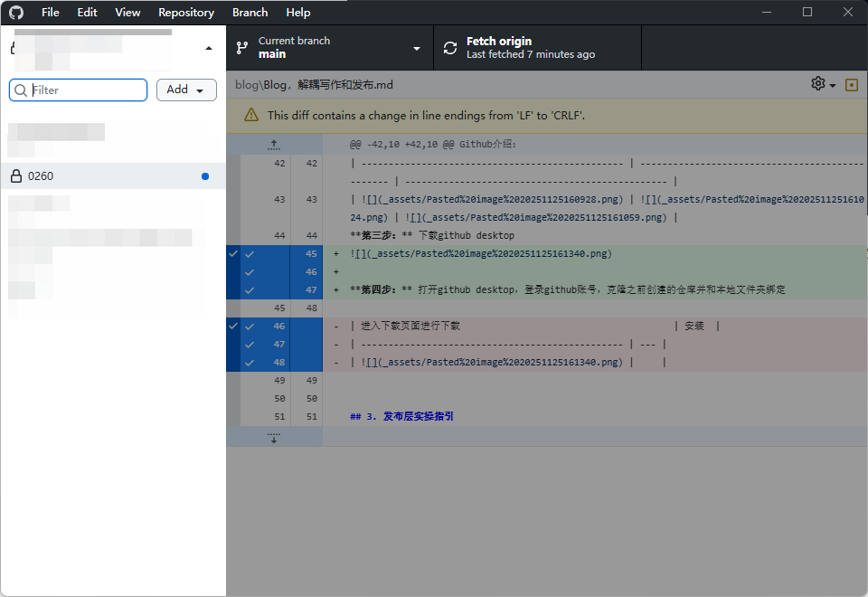The width and height of the screenshot is (868, 597).
Task: Click the yellow warning triangle icon
Action: (x=251, y=115)
